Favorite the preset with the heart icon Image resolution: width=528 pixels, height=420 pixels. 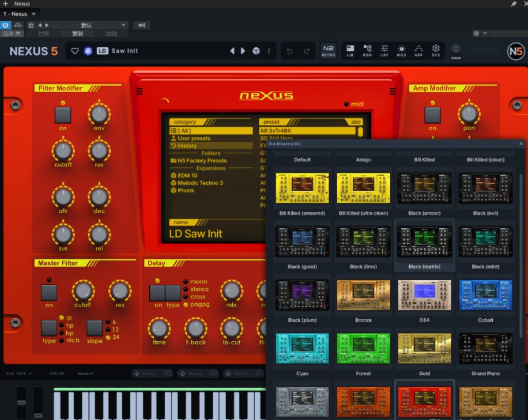click(x=75, y=51)
